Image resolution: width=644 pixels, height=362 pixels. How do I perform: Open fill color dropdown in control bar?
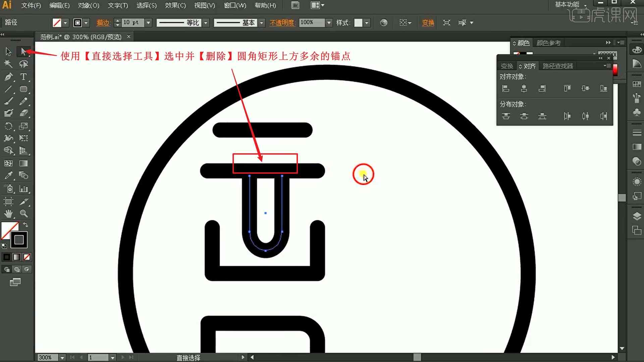click(x=65, y=23)
